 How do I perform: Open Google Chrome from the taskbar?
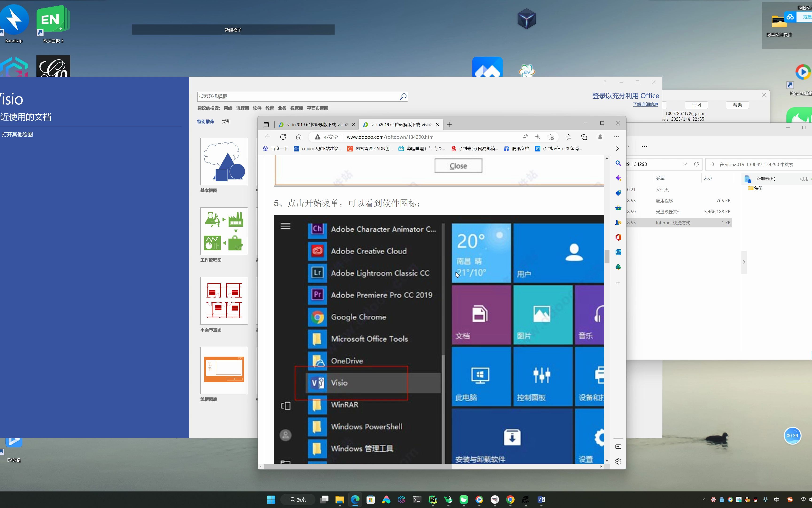pos(510,500)
